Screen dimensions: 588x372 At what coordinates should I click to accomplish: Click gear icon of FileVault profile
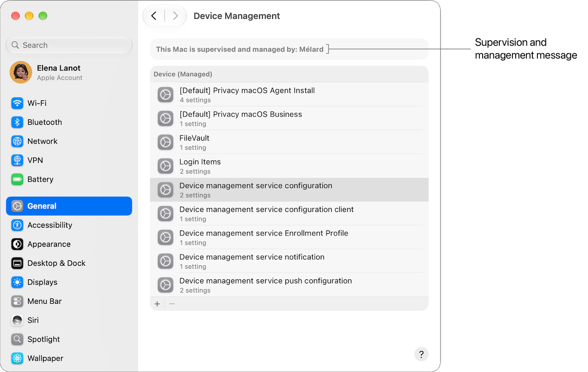pos(166,142)
